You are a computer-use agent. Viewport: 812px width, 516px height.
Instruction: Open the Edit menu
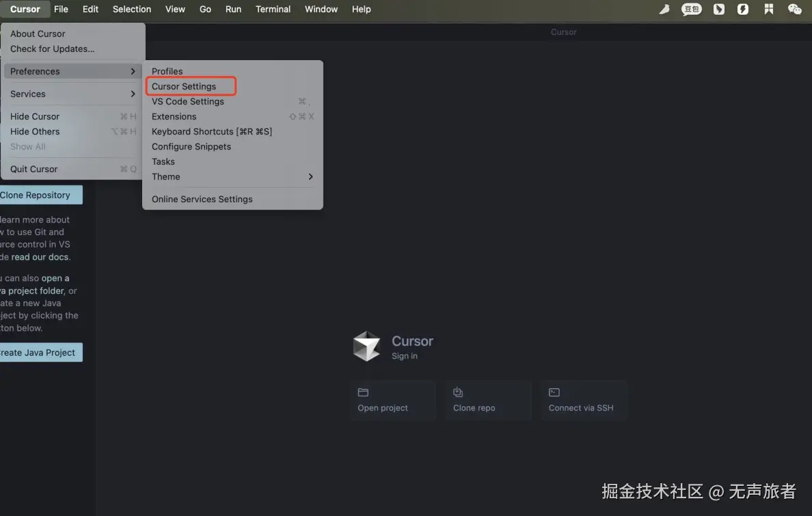(x=90, y=10)
